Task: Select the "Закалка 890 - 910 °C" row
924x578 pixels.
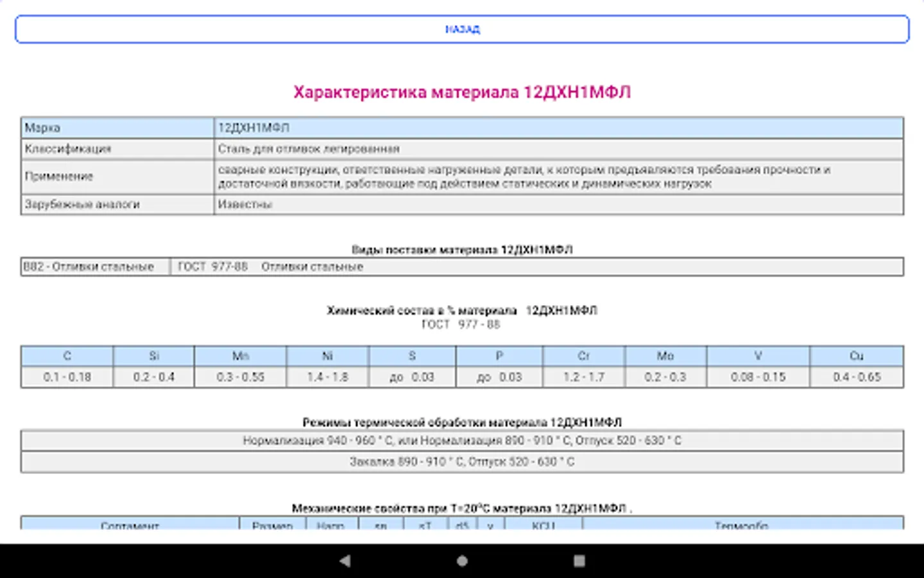Action: (x=462, y=462)
